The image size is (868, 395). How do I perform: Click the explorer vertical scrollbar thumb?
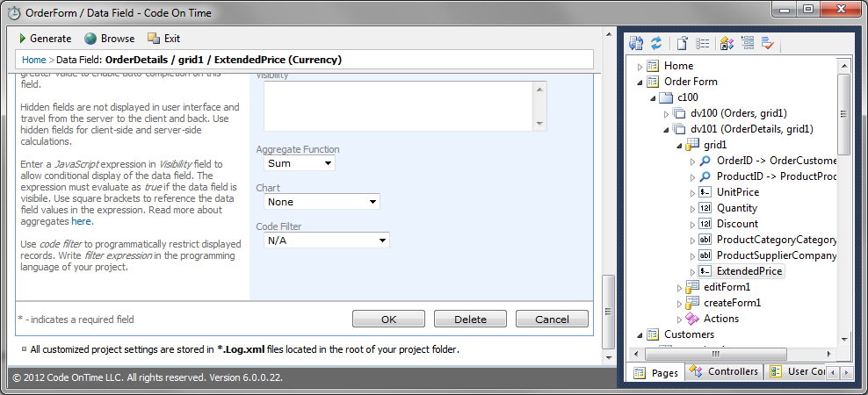pyautogui.click(x=843, y=114)
